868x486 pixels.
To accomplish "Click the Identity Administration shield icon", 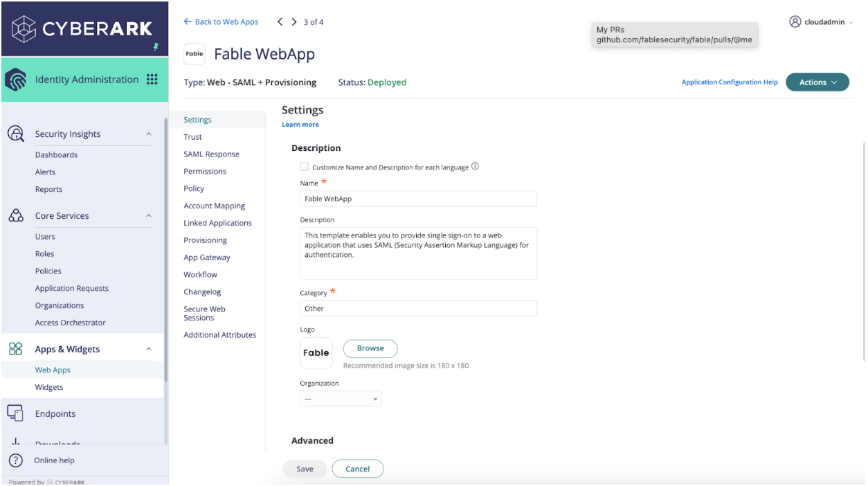I will click(x=16, y=80).
